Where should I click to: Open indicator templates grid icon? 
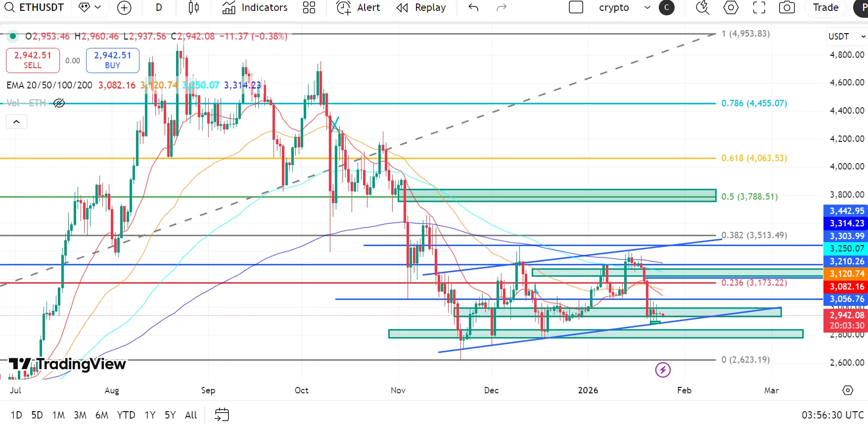pyautogui.click(x=309, y=7)
